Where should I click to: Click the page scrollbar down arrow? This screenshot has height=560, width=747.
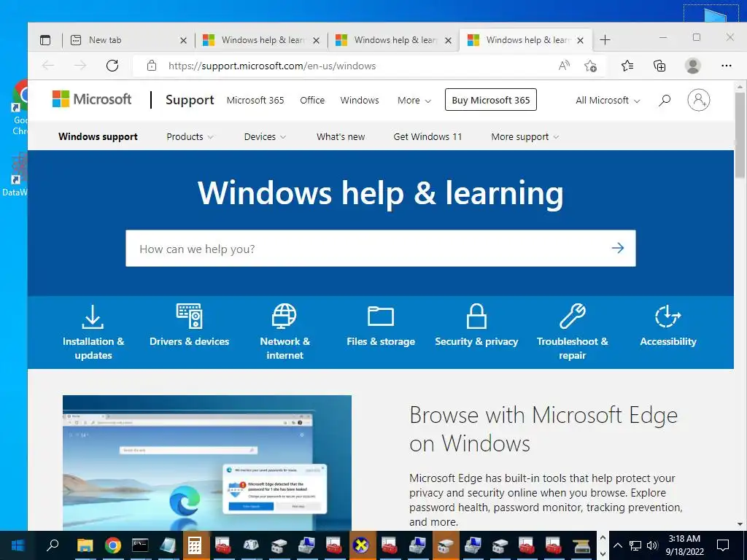click(x=740, y=524)
